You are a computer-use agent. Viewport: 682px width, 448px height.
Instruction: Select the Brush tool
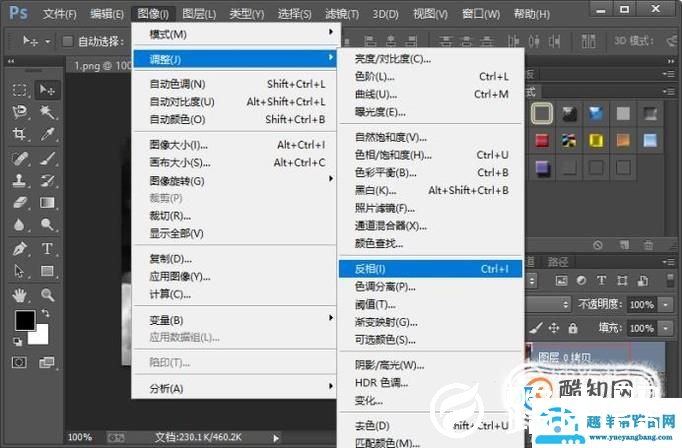pyautogui.click(x=47, y=159)
